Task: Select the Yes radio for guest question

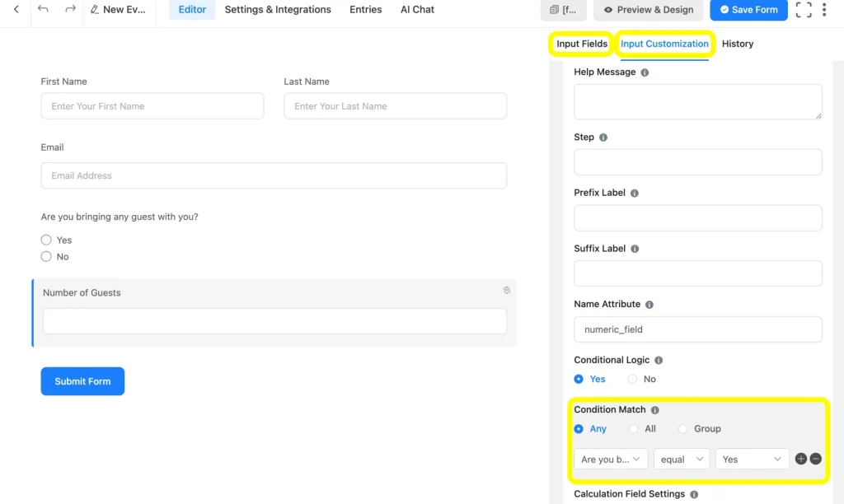Action: [x=46, y=240]
